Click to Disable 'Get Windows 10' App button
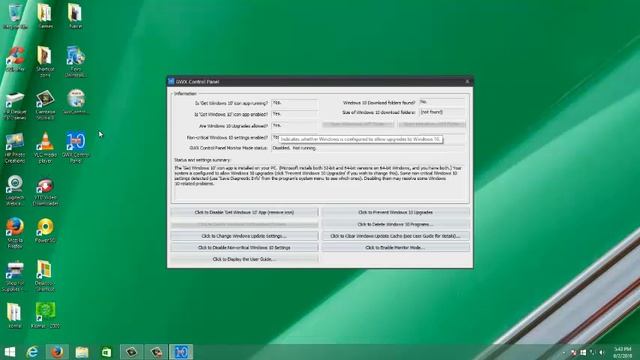Viewport: 640px width, 360px height. [244, 212]
